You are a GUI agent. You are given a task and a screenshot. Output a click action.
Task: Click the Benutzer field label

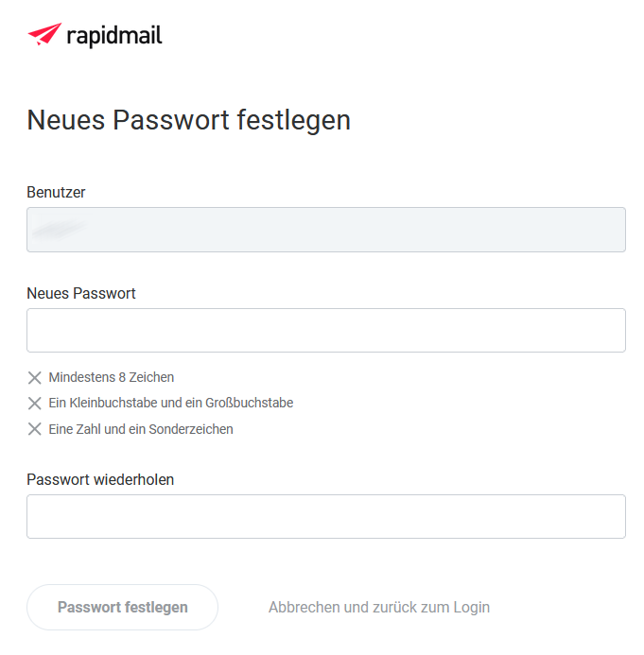pos(56,192)
